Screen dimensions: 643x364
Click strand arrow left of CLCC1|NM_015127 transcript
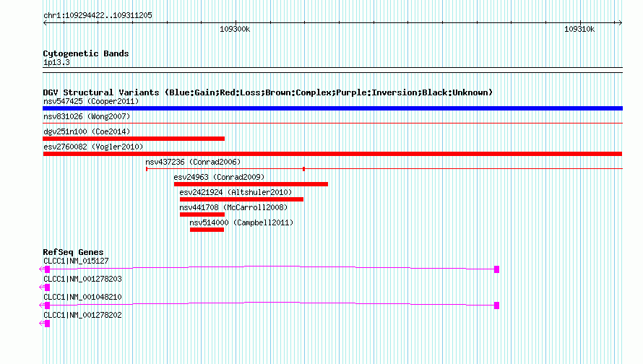coord(41,269)
